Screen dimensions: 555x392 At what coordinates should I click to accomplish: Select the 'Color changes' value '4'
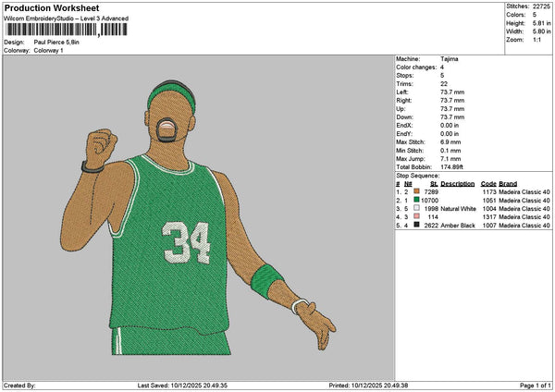click(x=442, y=67)
